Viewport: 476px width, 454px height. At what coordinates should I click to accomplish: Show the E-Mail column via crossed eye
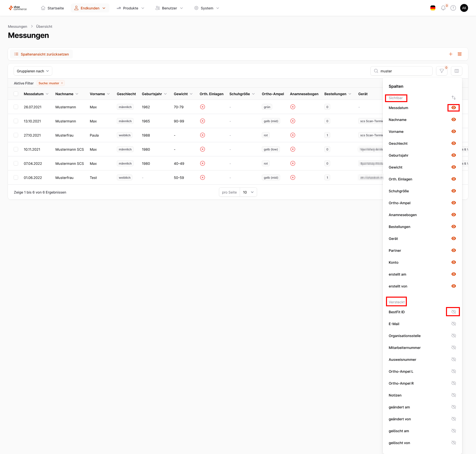coord(453,324)
